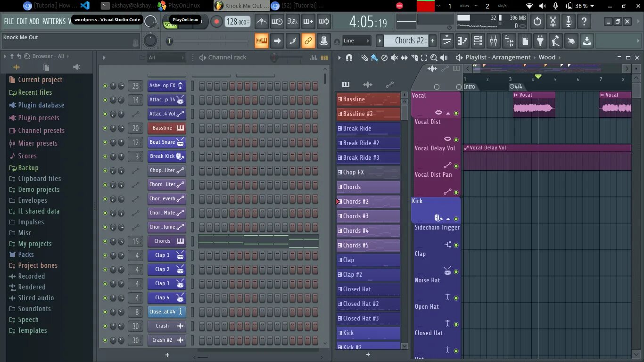The image size is (644, 362).
Task: Toggle typing keyboard to piano icon
Action: pos(262,41)
